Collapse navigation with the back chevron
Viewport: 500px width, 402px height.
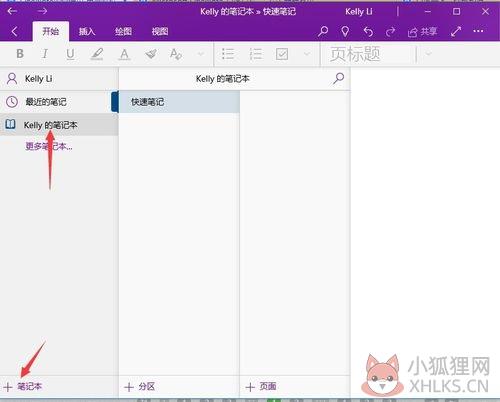coord(14,32)
